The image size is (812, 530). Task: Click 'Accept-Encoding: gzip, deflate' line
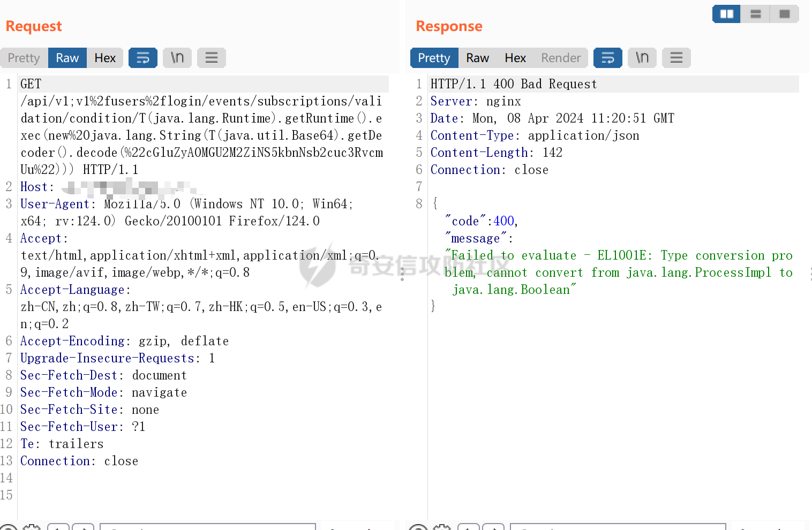click(124, 341)
